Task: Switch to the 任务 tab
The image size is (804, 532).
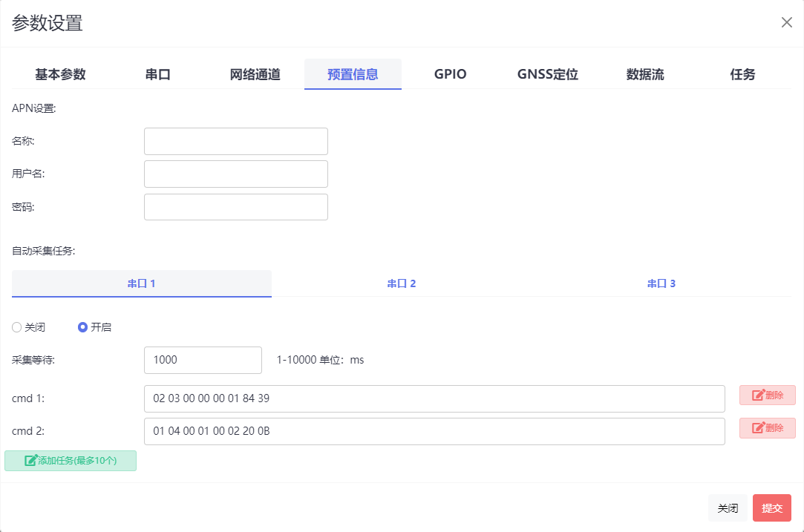Action: pos(743,74)
